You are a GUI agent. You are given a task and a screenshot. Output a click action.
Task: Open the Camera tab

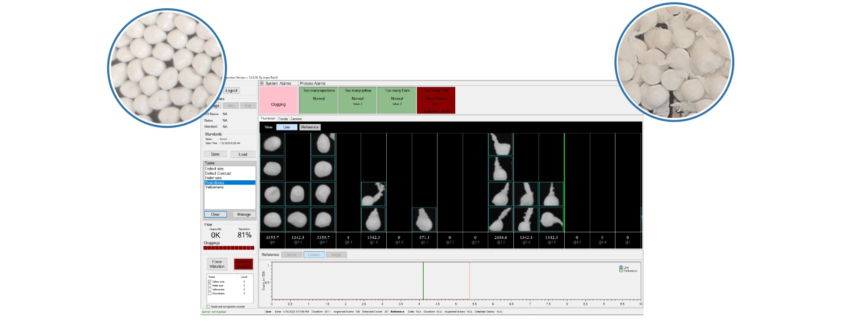click(x=296, y=119)
